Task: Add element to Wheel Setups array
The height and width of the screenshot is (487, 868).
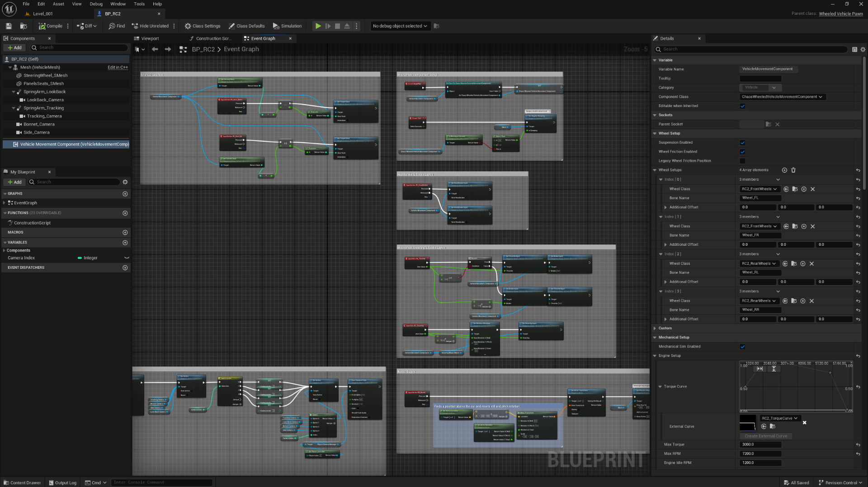Action: [784, 170]
